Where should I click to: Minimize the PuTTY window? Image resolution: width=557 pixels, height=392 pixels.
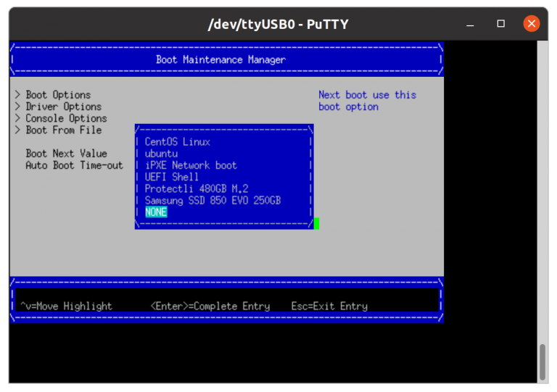470,24
